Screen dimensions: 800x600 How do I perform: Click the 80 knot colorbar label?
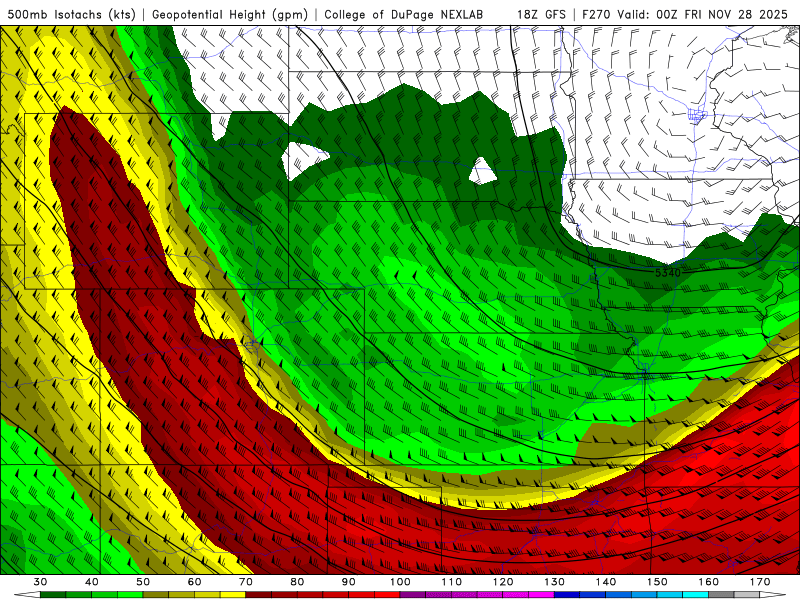click(297, 582)
